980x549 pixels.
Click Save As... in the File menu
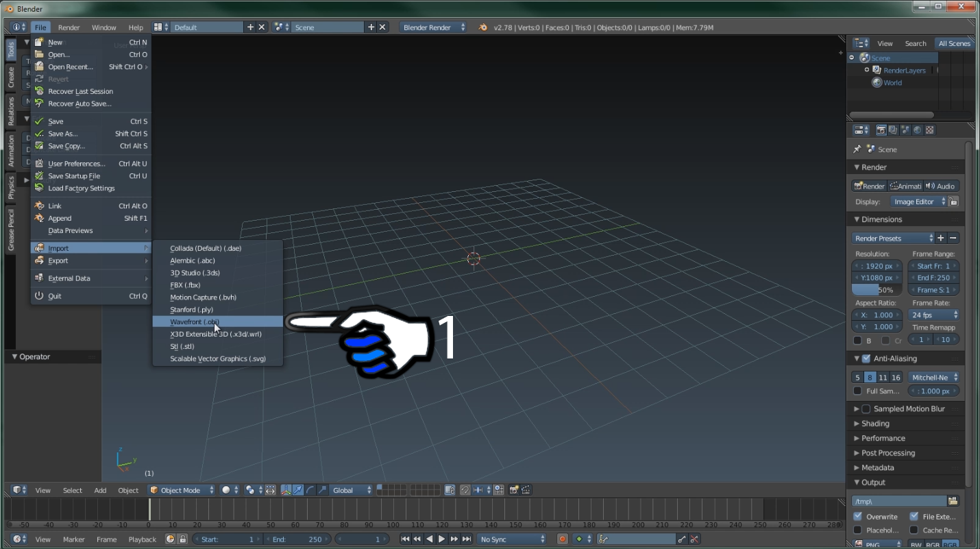63,134
